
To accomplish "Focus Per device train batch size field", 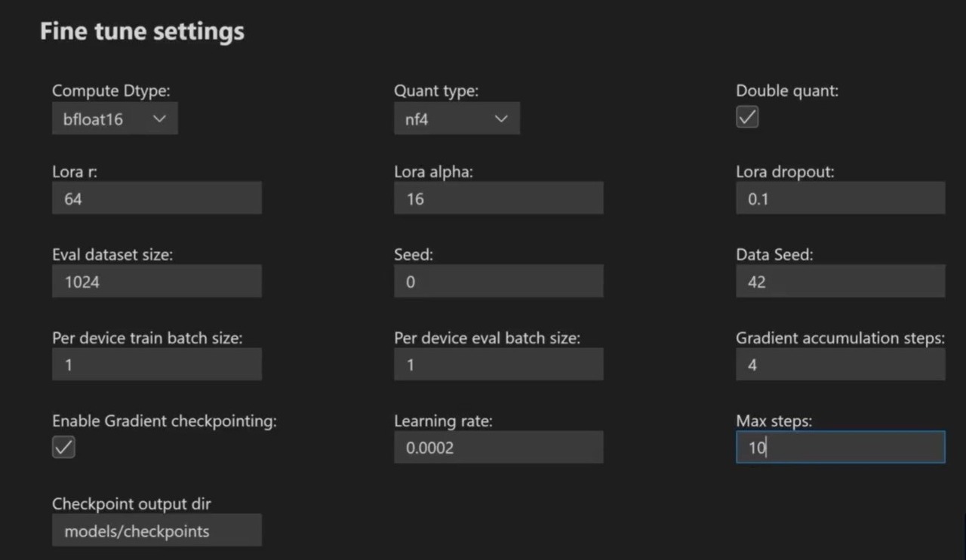I will pos(157,365).
